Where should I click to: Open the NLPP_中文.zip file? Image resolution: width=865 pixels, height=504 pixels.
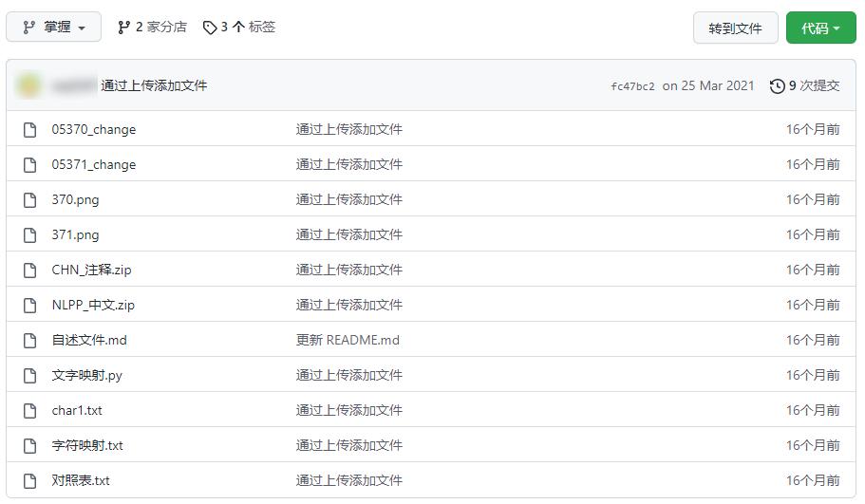(x=93, y=305)
